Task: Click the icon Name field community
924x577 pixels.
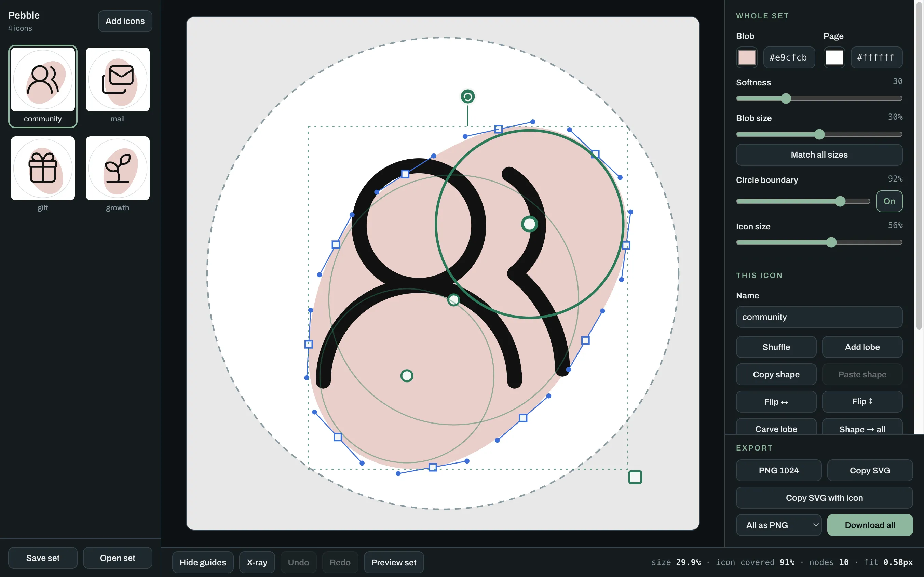Action: point(819,317)
